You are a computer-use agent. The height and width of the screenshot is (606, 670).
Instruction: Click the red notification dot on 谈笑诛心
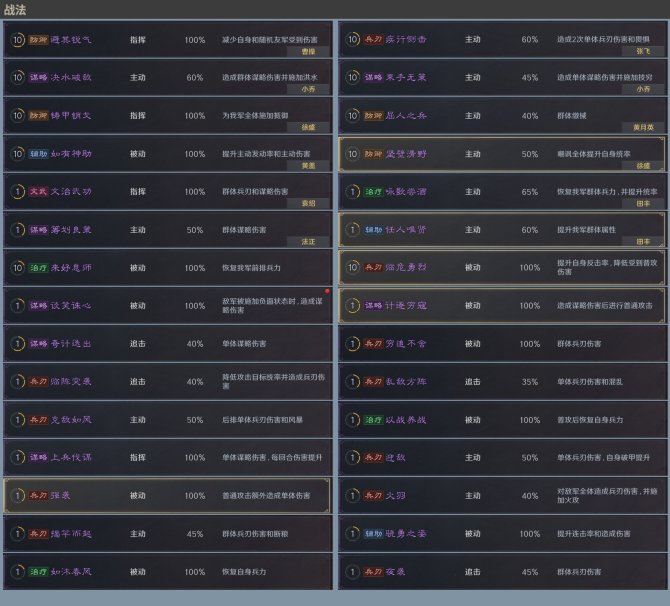click(326, 292)
